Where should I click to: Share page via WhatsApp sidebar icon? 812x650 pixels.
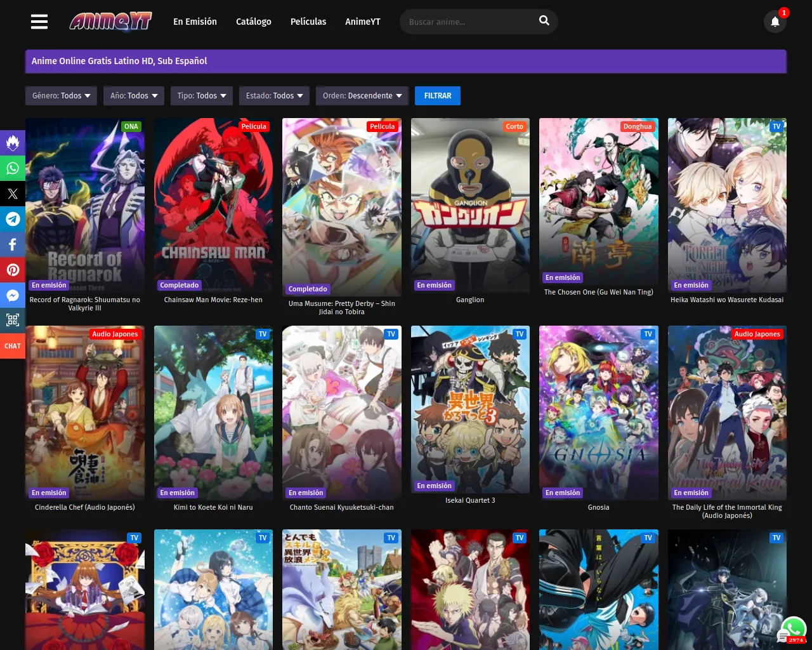[x=13, y=168]
